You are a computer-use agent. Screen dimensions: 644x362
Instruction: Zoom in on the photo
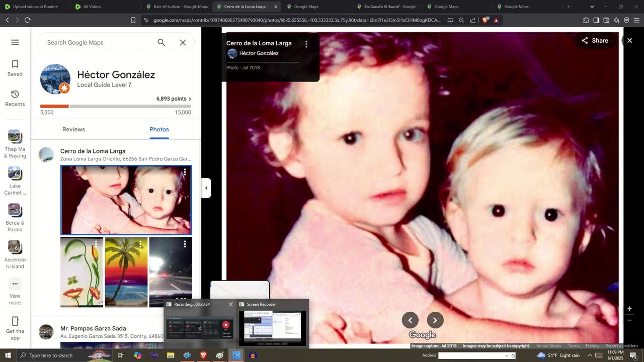coord(629,309)
